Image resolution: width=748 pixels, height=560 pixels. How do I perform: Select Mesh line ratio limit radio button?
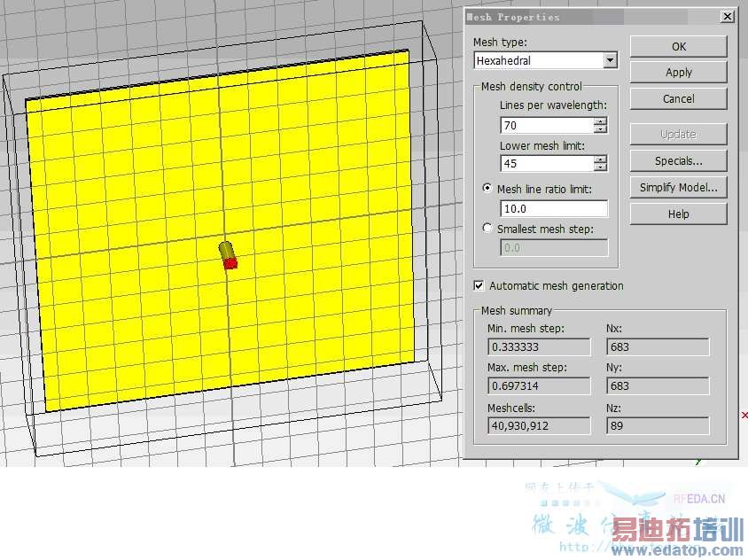487,189
